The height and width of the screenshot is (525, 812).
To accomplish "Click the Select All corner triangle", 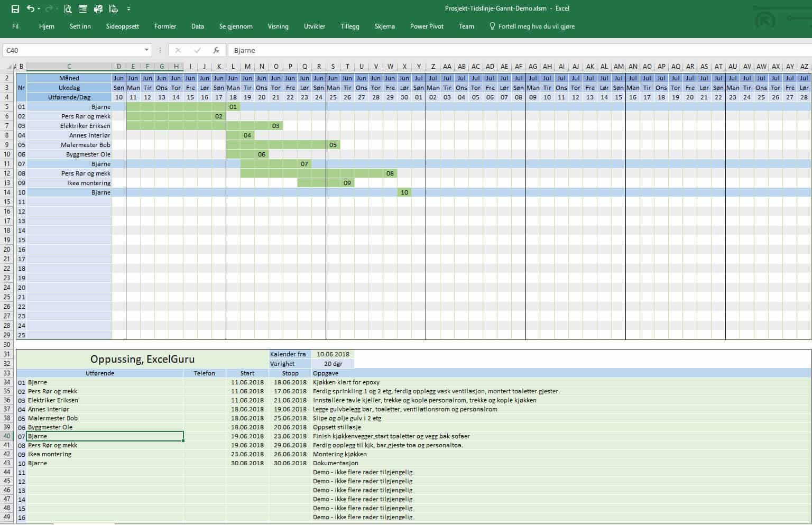I will click(x=8, y=67).
